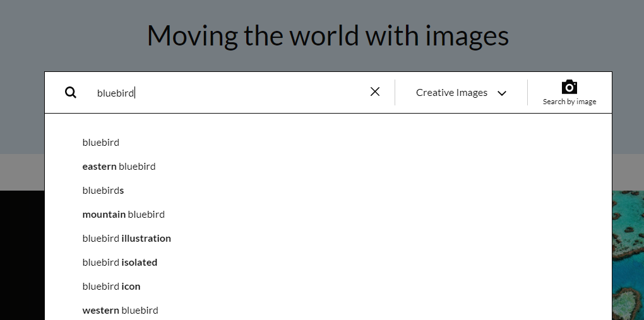Click the black image panel at left edge
644x320 pixels.
21,252
